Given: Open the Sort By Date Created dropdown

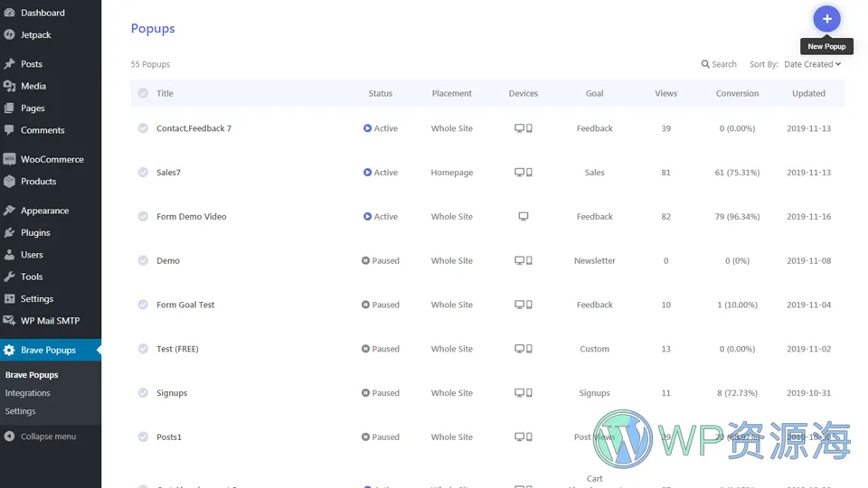Looking at the screenshot, I should point(812,64).
